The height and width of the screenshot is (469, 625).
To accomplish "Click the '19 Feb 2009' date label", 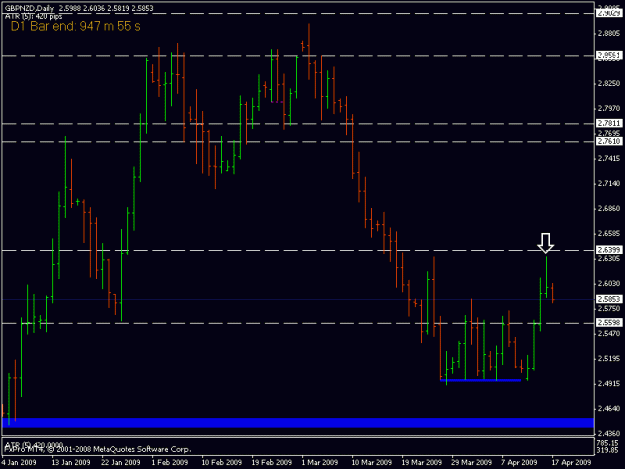I will tap(272, 462).
